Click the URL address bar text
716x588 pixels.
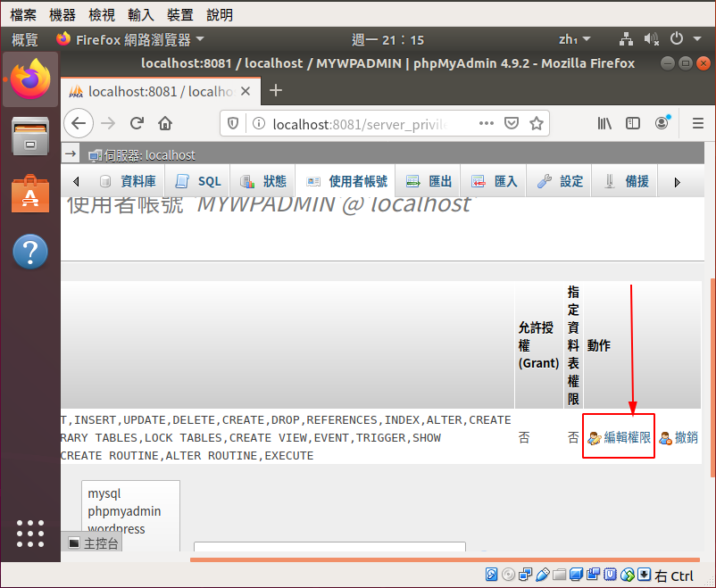[x=360, y=124]
